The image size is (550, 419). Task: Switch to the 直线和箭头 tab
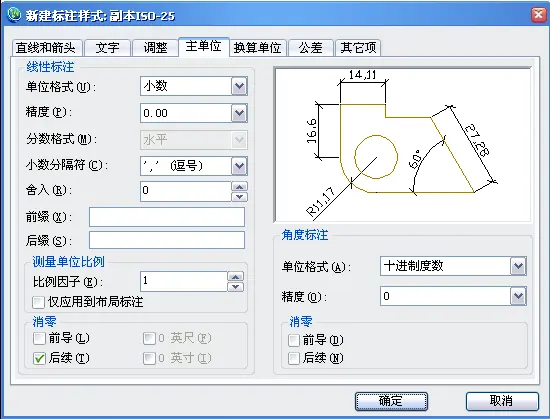point(46,48)
